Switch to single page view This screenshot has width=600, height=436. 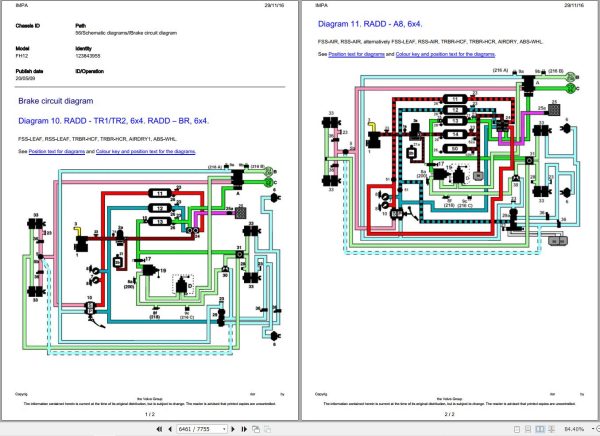[x=517, y=429]
